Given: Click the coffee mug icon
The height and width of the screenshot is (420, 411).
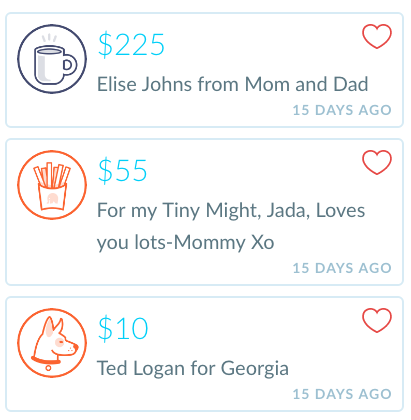Looking at the screenshot, I should coord(52,59).
